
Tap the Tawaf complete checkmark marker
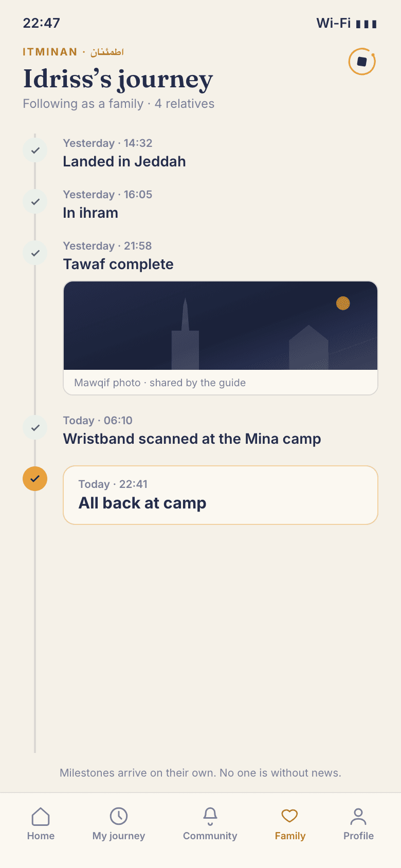click(35, 253)
